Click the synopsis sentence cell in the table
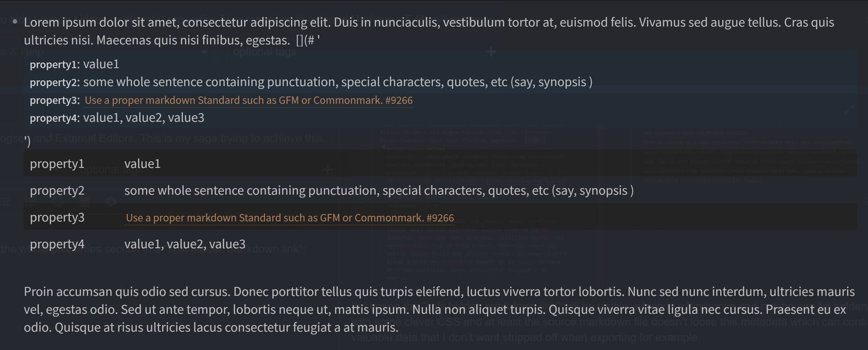Viewport: 868px width, 350px height. [379, 191]
